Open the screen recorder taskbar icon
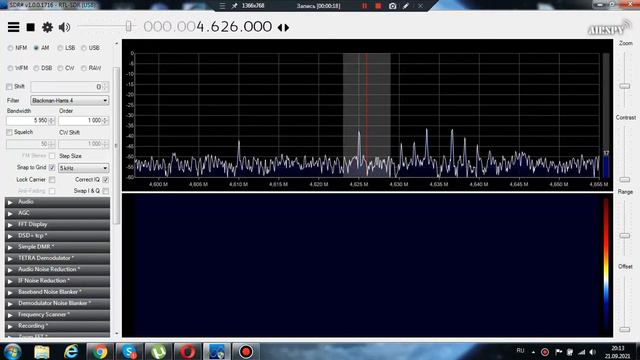Screen dimensions: 640x360 click(246, 351)
